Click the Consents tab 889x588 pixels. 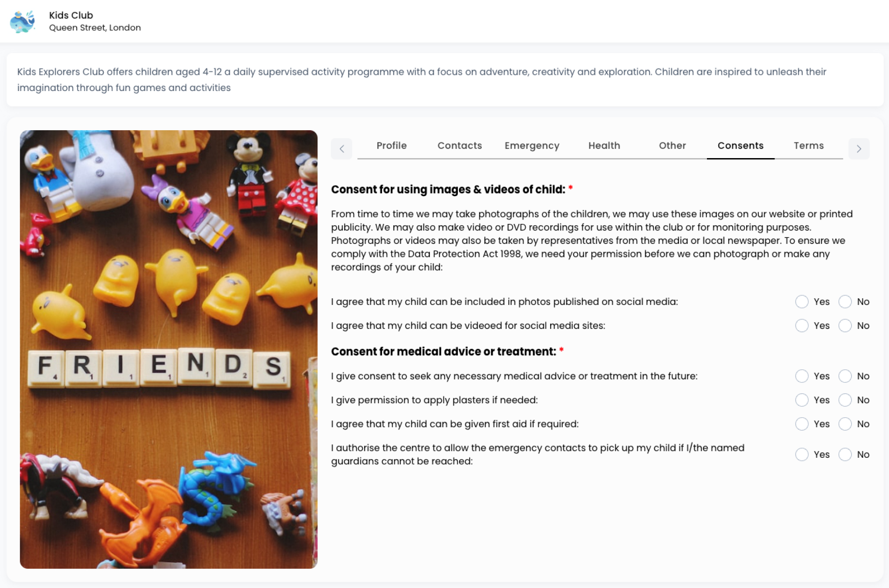[740, 145]
